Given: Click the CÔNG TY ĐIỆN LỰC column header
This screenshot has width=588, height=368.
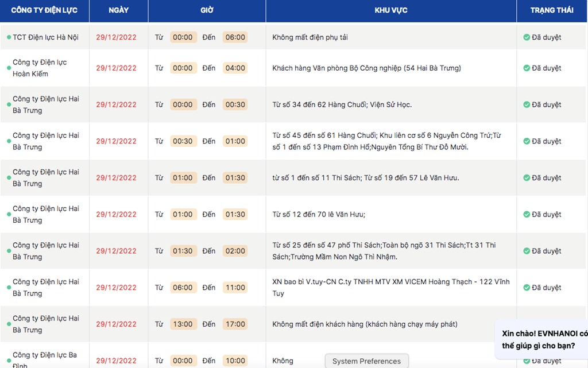Looking at the screenshot, I should [x=44, y=10].
